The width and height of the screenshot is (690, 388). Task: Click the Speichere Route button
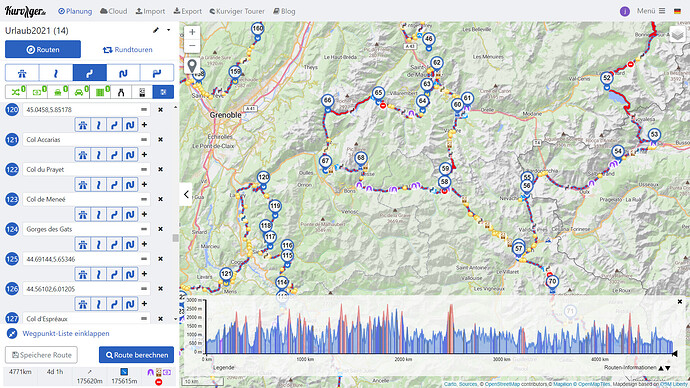click(41, 355)
